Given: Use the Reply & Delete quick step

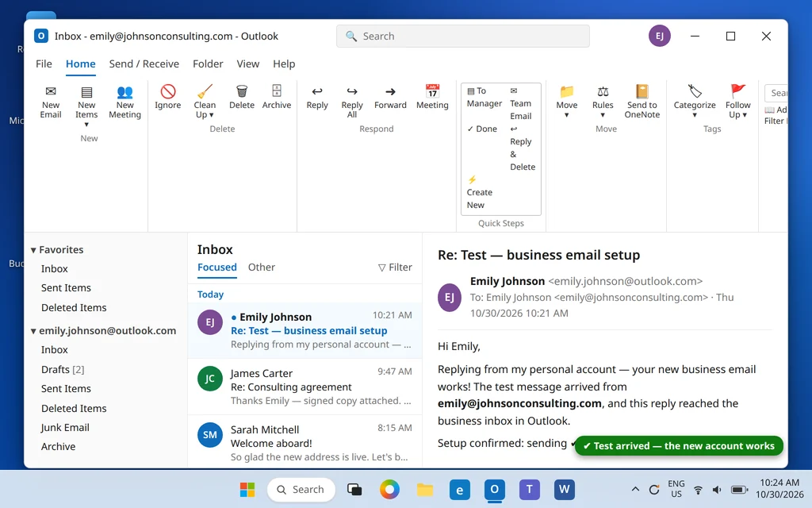Looking at the screenshot, I should click(523, 148).
